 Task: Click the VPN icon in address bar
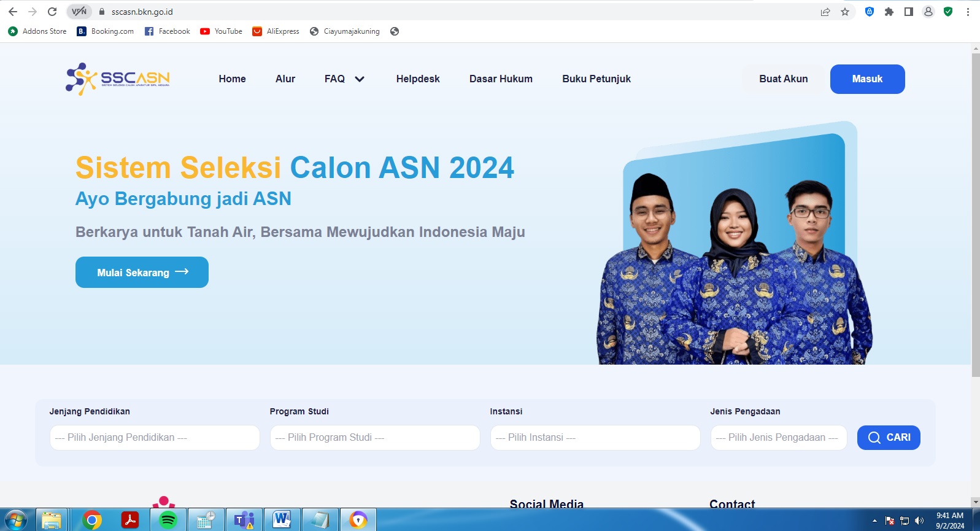[79, 12]
